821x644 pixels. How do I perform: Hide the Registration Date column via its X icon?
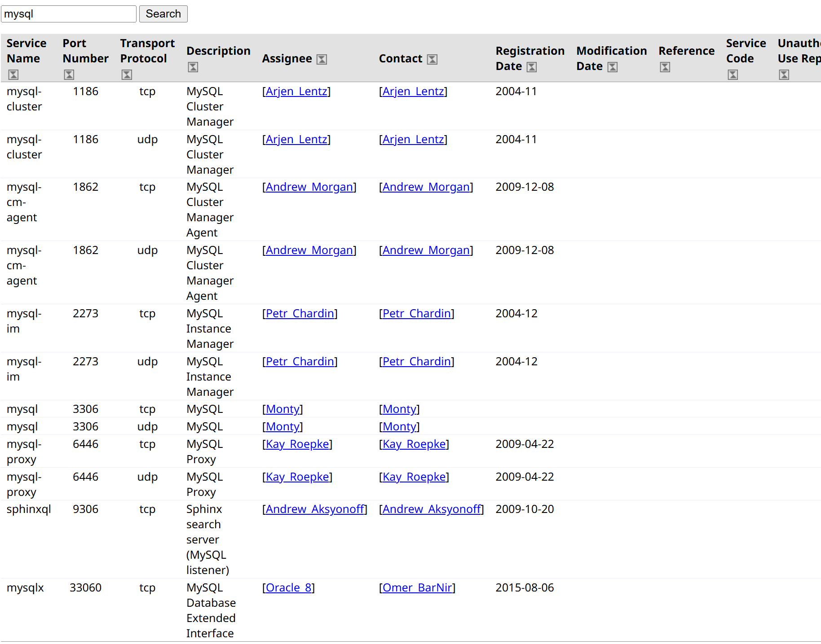(532, 67)
